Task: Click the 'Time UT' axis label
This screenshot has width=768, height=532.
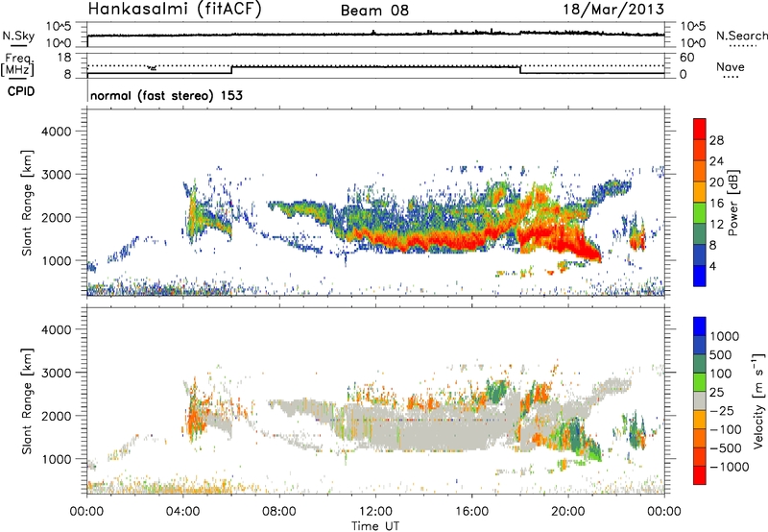Action: pyautogui.click(x=375, y=526)
